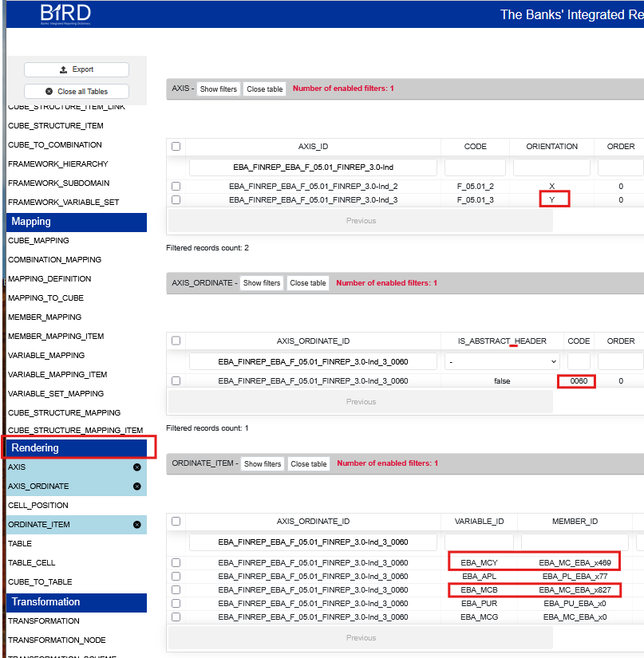Open CUBE_STRUCTURE_ITEM in sidebar
This screenshot has width=644, height=658.
tap(56, 126)
